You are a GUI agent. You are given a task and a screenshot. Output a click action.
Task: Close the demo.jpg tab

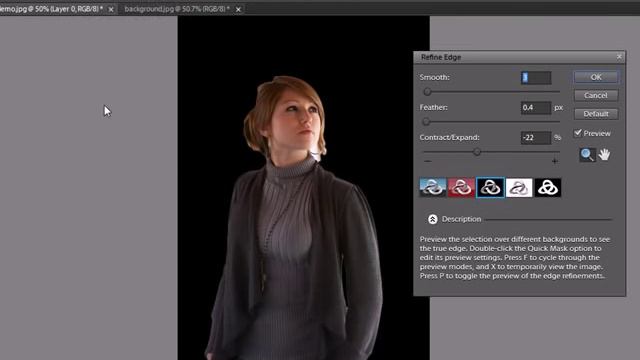coord(111,9)
